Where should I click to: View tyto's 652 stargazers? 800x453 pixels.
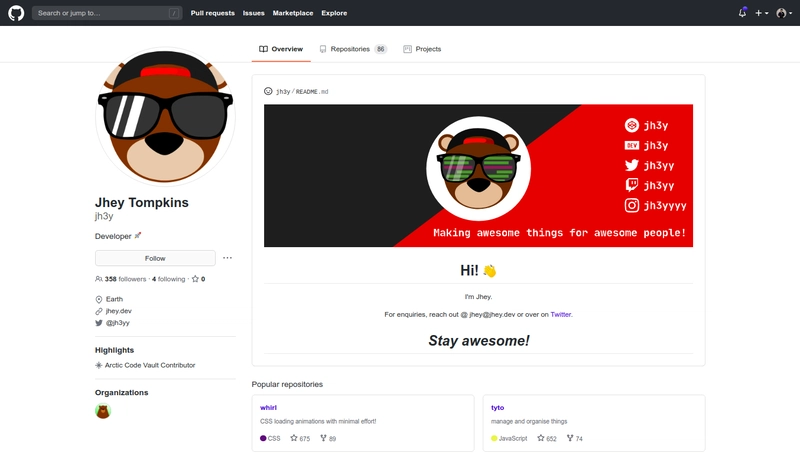point(547,438)
